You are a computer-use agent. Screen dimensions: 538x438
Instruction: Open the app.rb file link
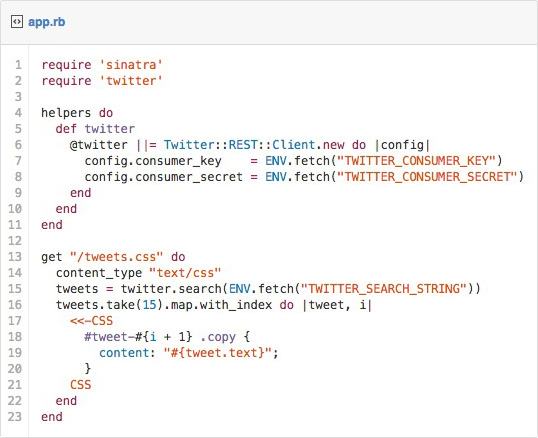point(47,22)
